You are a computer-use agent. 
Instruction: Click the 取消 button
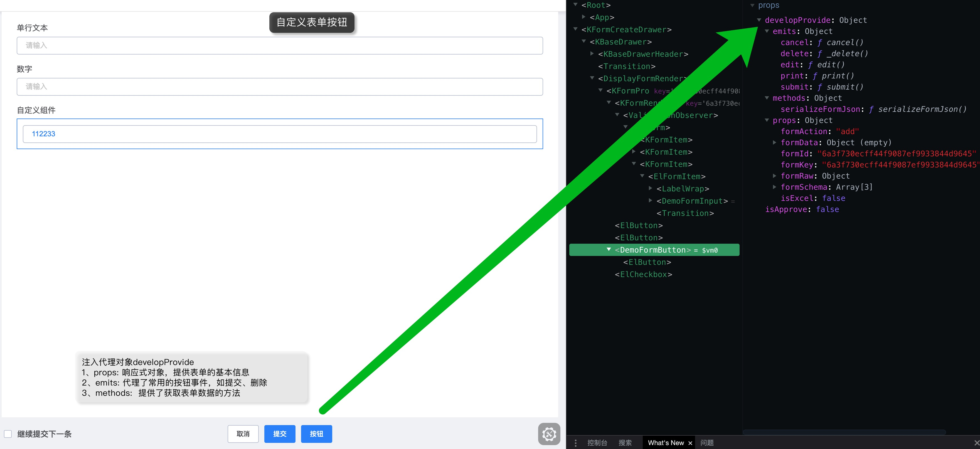pos(243,434)
